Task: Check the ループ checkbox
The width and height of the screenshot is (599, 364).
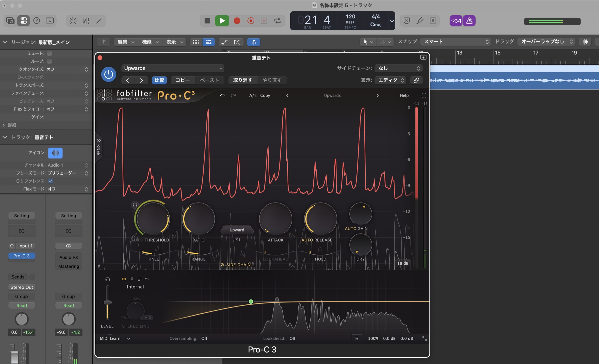Action: click(49, 61)
